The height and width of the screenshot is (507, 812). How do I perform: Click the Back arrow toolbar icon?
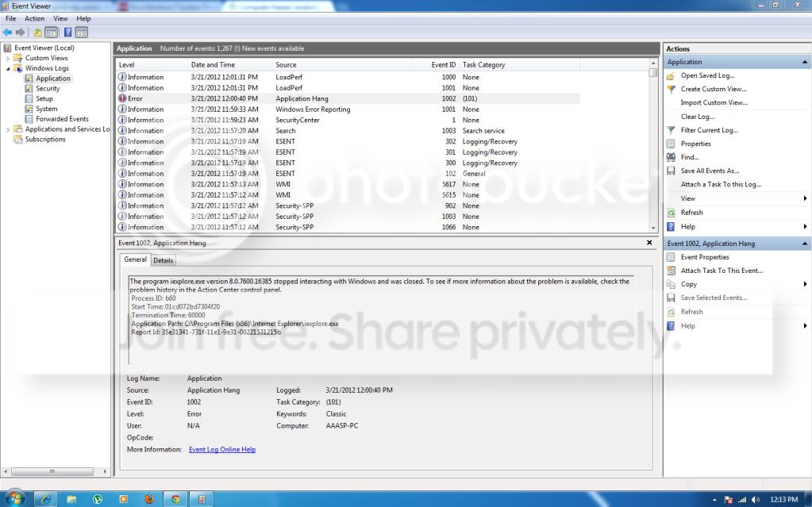pyautogui.click(x=8, y=32)
